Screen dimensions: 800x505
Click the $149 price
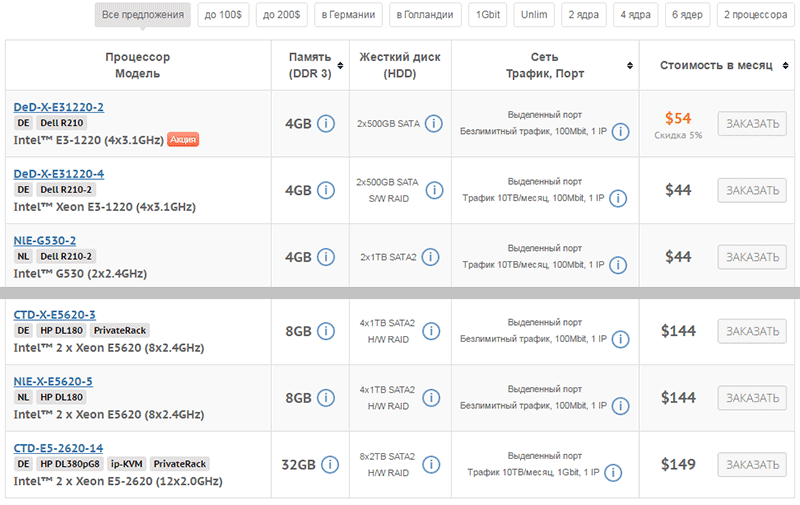tap(678, 464)
